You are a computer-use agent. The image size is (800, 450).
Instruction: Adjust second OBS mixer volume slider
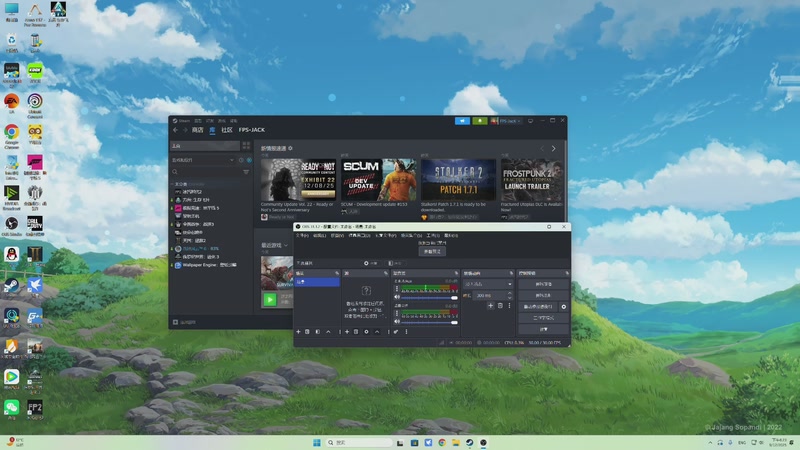coord(429,322)
